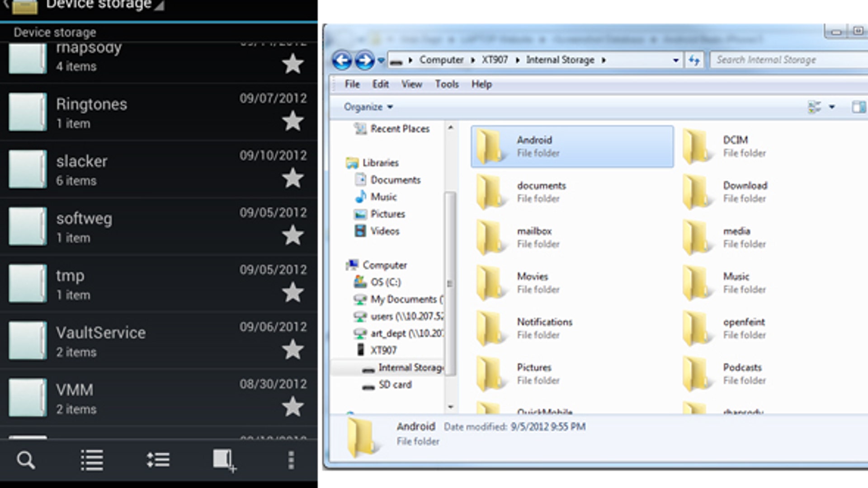Click the Explorer forward arrow button

pyautogui.click(x=364, y=60)
